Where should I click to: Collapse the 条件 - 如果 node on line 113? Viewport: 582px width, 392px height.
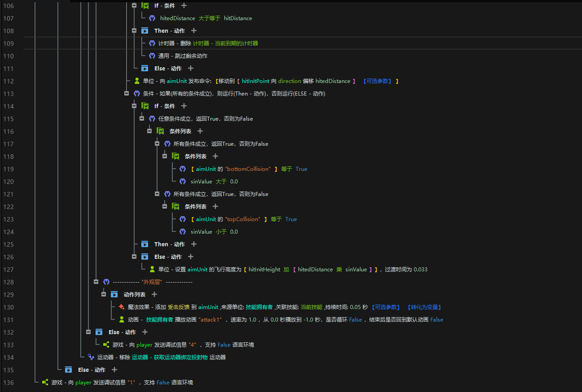(127, 93)
